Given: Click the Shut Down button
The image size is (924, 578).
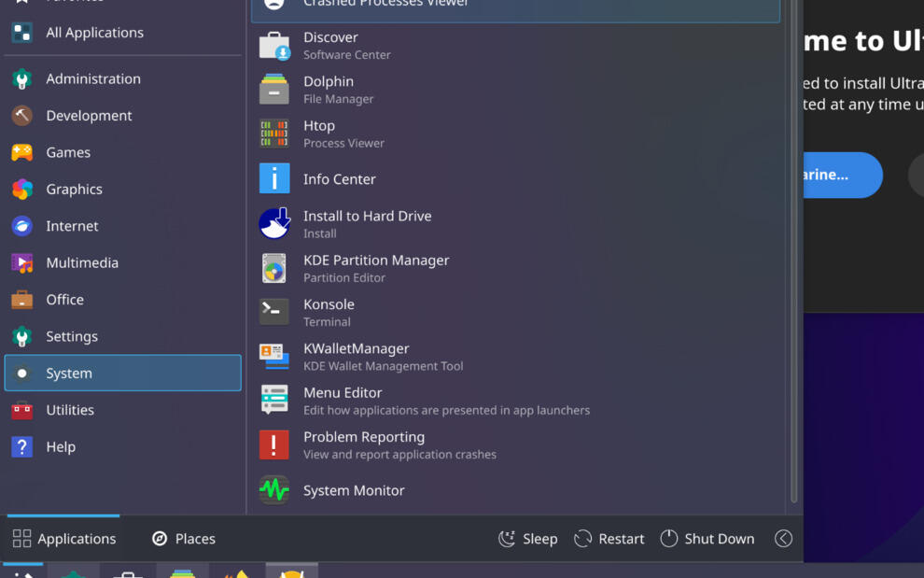Looking at the screenshot, I should 707,539.
